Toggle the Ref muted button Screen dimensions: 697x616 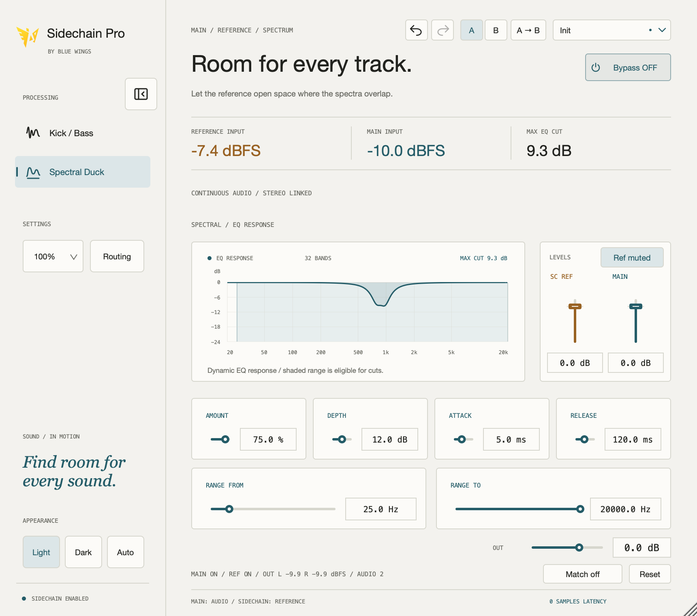tap(632, 257)
